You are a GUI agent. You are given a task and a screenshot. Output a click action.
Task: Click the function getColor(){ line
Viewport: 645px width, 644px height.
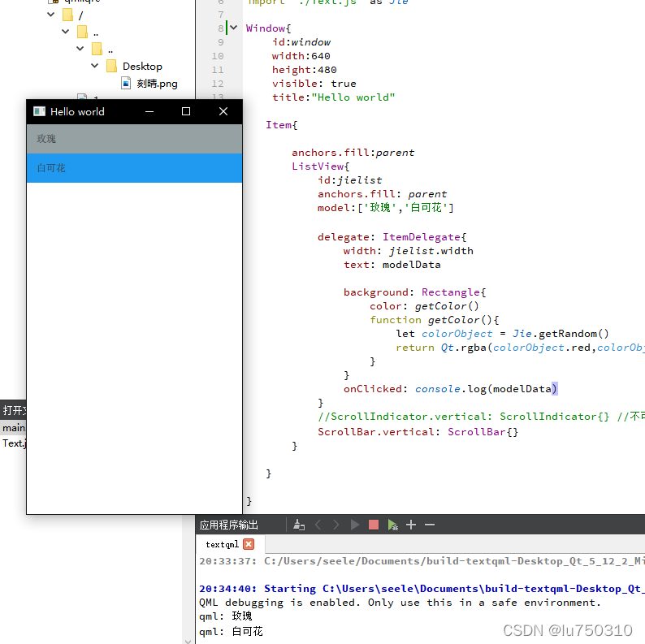435,320
